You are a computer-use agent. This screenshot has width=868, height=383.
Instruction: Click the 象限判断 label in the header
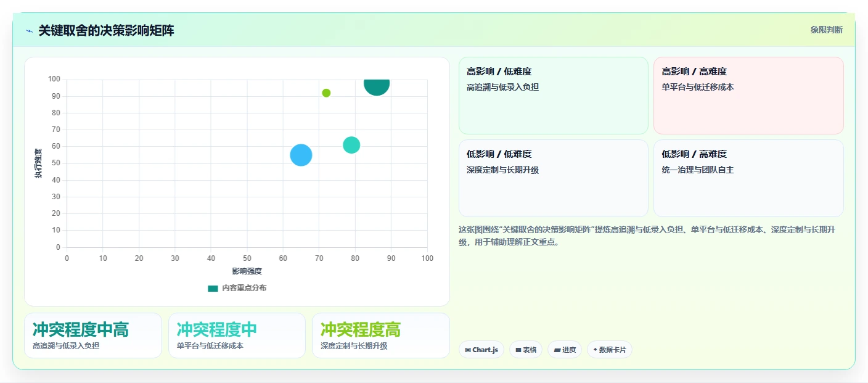coord(826,30)
